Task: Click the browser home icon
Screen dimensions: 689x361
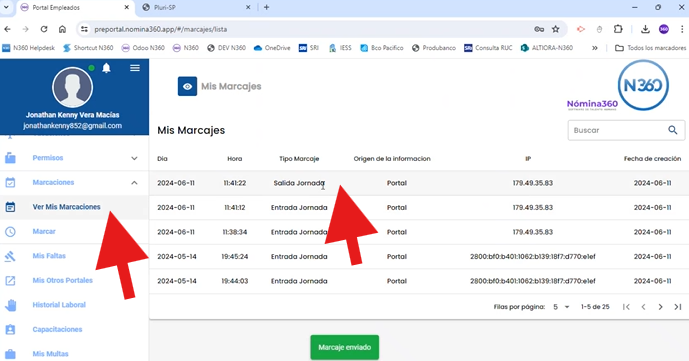Action: pyautogui.click(x=62, y=29)
